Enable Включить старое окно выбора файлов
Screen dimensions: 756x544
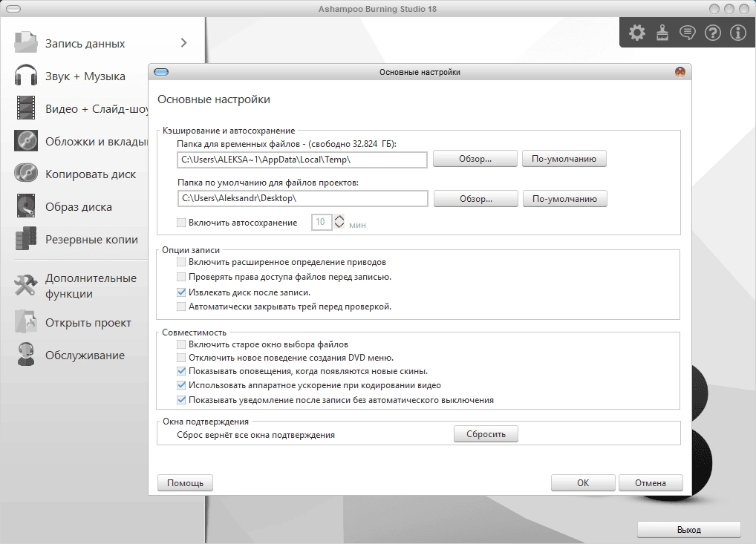pos(181,344)
